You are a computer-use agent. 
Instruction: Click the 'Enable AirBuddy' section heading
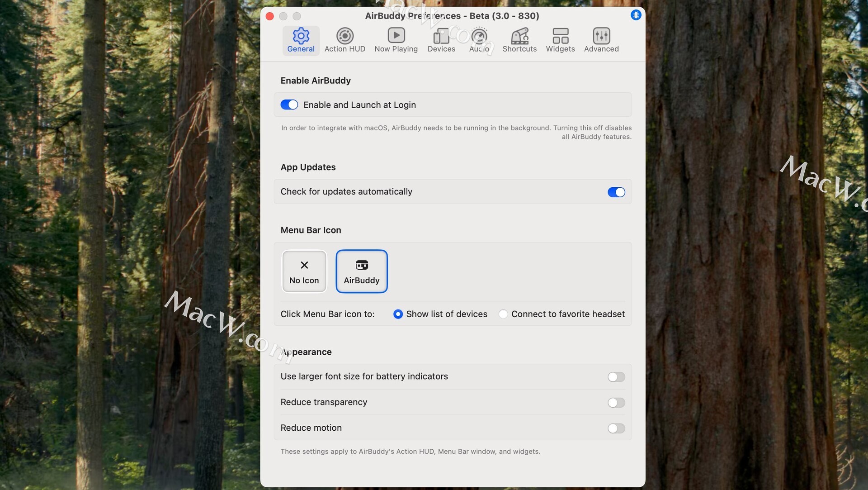[x=316, y=81]
